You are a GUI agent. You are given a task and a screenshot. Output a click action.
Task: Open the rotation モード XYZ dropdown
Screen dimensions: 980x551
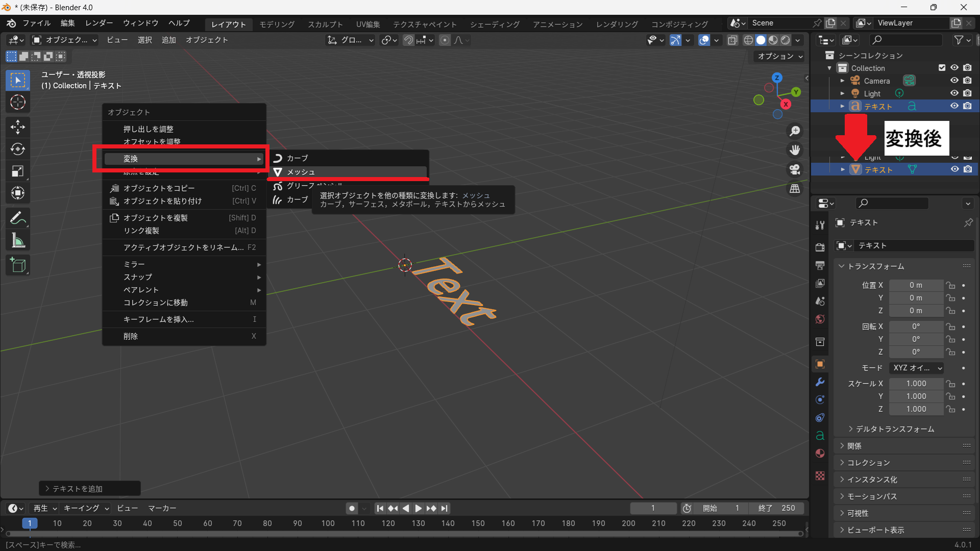coord(917,368)
